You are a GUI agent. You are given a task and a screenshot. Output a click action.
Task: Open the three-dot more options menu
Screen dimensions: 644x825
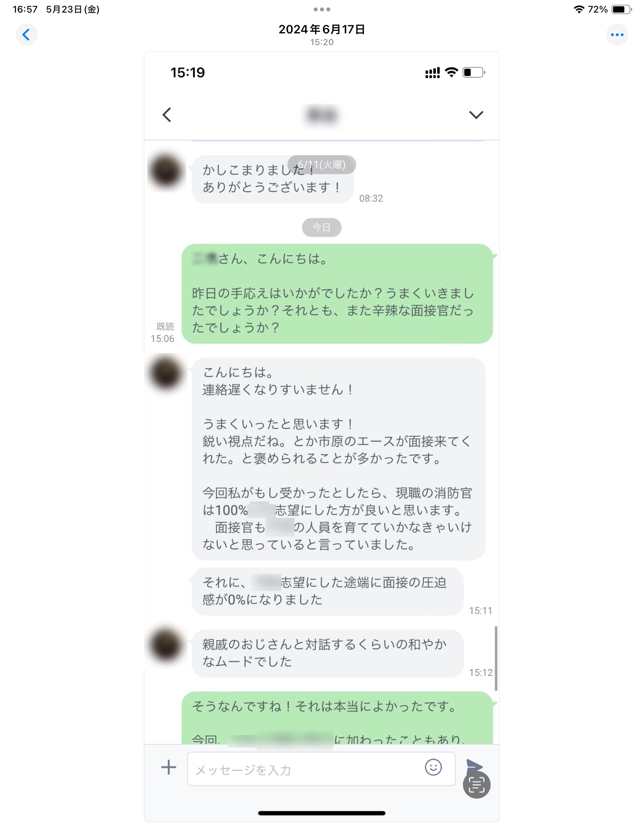click(617, 35)
